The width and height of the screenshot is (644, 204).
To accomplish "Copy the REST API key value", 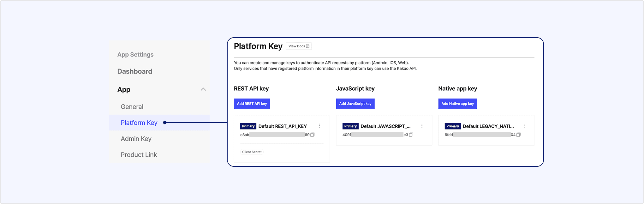I will click(312, 135).
